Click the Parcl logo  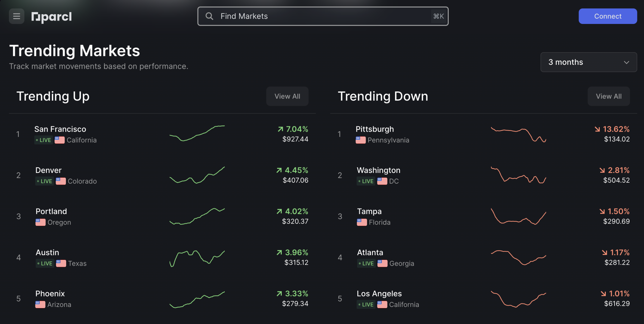[51, 17]
